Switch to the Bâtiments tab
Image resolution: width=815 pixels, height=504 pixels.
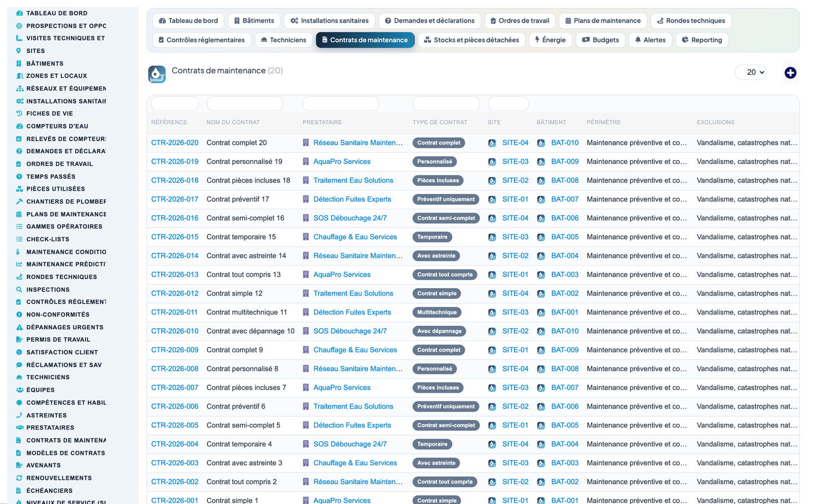[254, 21]
